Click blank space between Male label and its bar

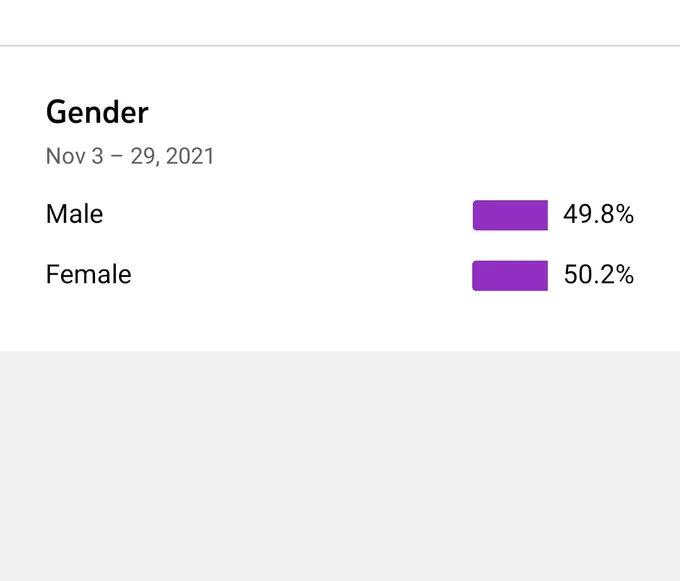pyautogui.click(x=288, y=215)
